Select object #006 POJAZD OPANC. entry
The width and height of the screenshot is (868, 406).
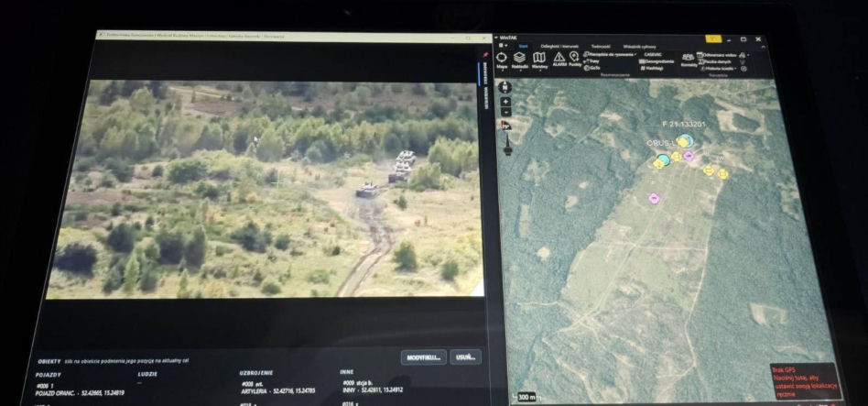[x=80, y=390]
